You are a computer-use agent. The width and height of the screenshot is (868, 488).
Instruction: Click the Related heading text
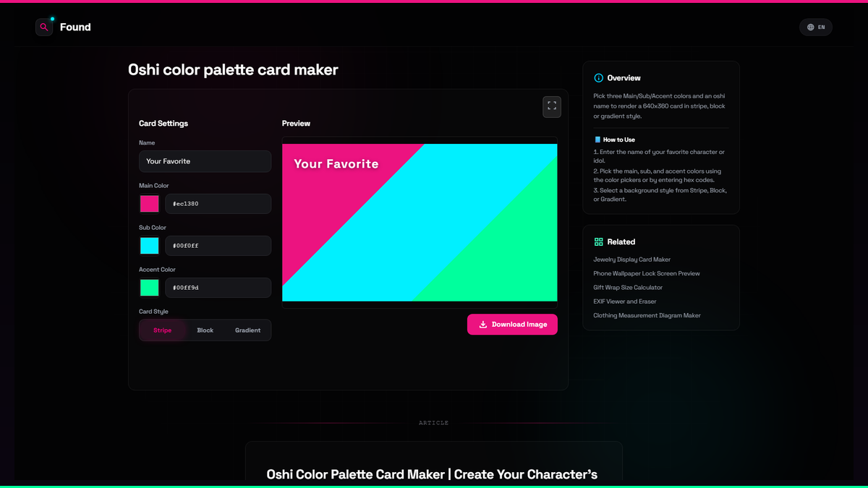click(x=621, y=242)
